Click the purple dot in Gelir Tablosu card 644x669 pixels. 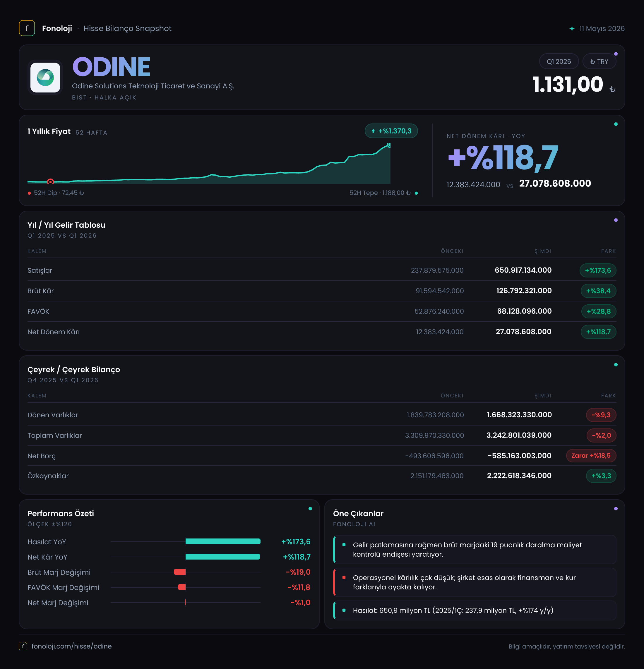tap(616, 220)
